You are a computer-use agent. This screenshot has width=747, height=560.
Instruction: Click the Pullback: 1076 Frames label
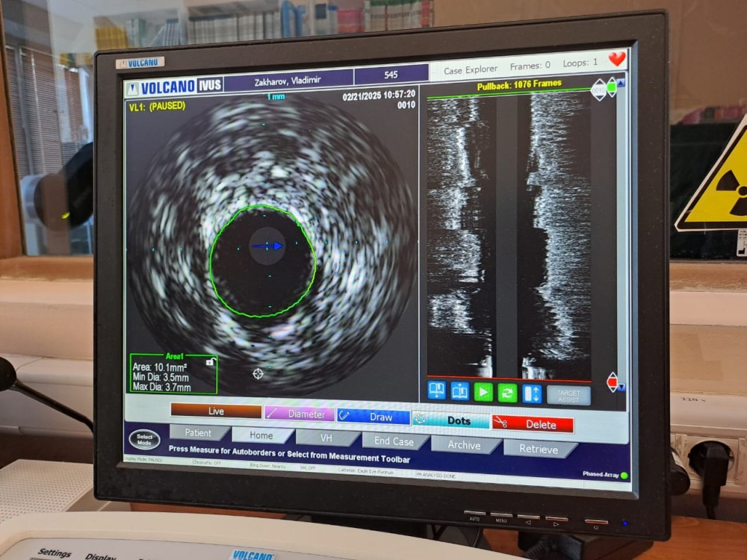[519, 85]
